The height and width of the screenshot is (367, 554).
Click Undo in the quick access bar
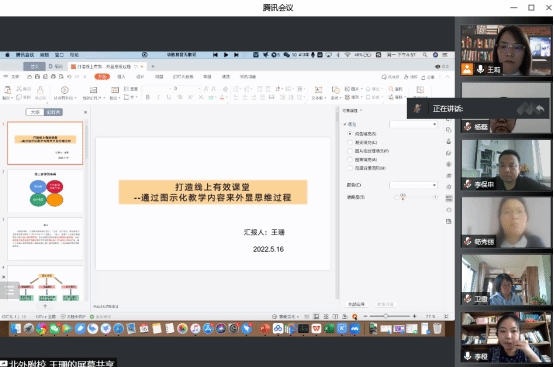point(69,77)
